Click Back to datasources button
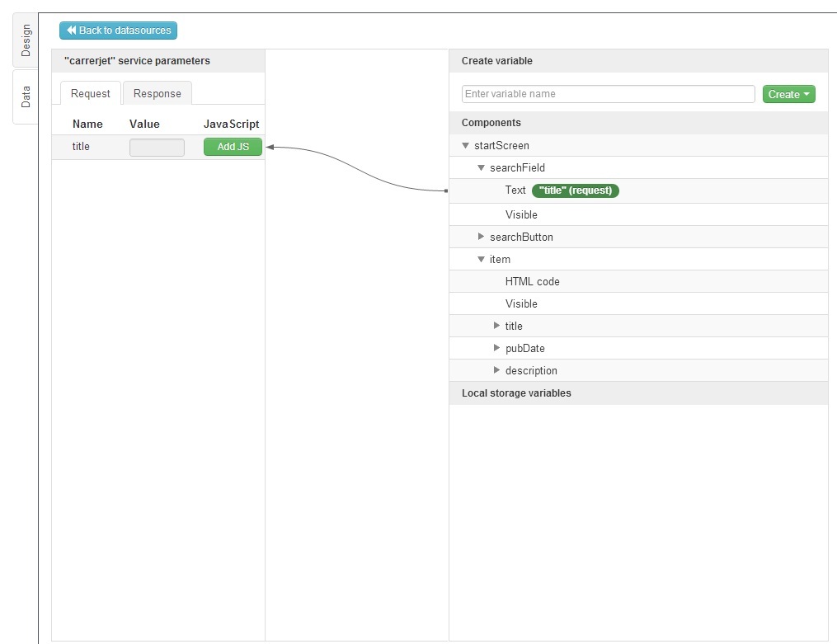This screenshot has width=837, height=644. click(118, 31)
